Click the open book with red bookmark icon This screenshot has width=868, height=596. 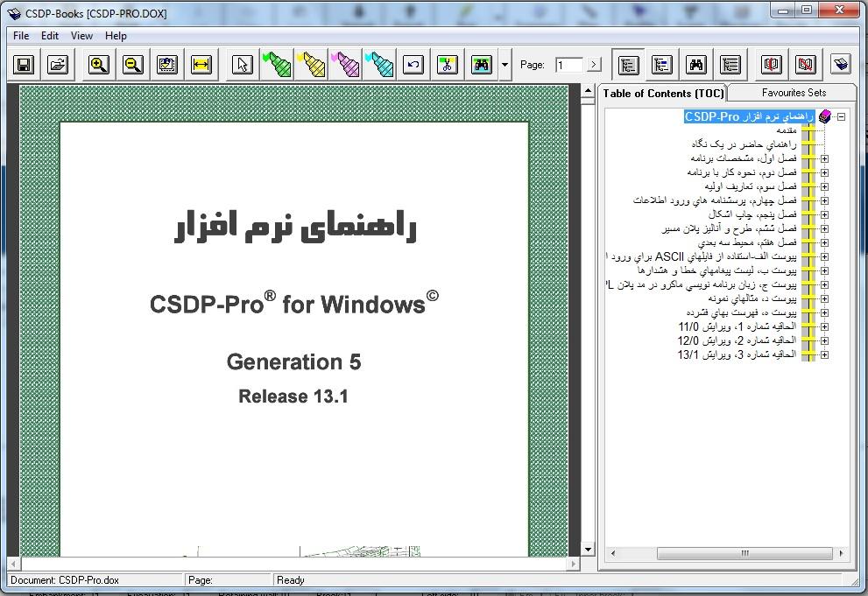772,66
